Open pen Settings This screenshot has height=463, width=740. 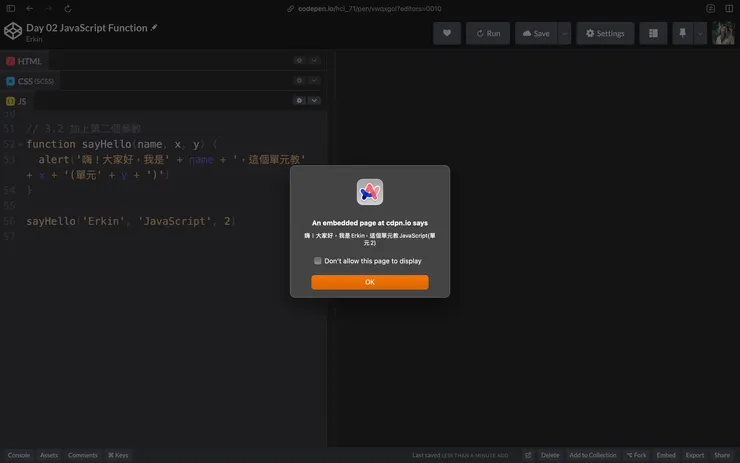(605, 33)
